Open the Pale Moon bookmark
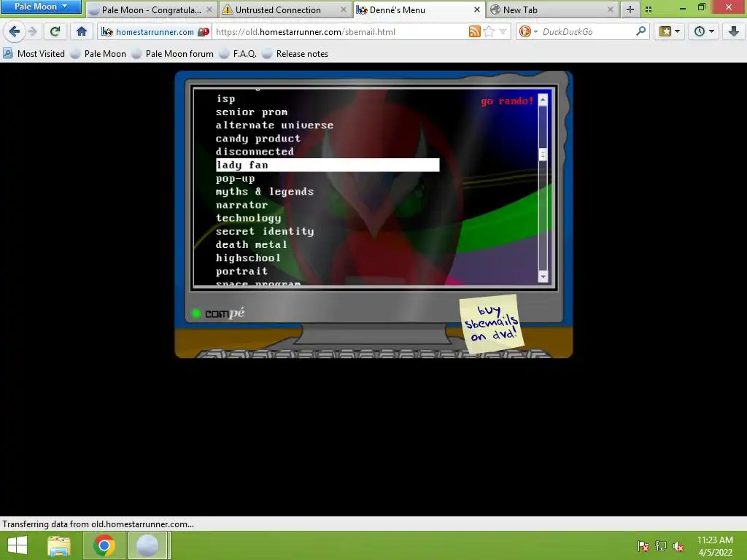747x560 pixels. 98,54
